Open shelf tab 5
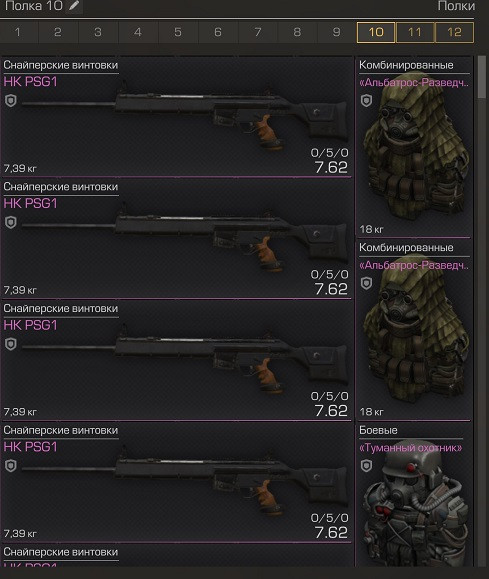The width and height of the screenshot is (489, 579). tap(178, 32)
